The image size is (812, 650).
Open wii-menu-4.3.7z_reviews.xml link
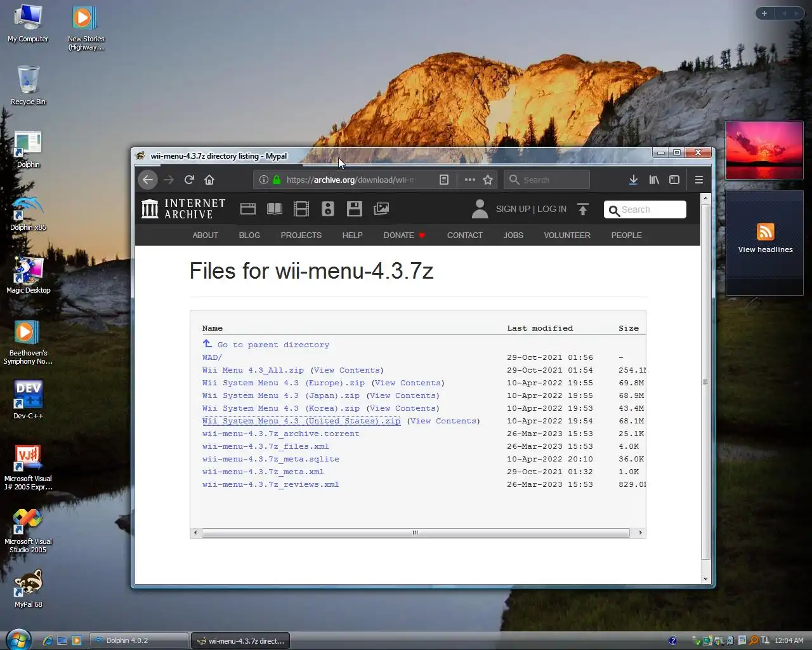(x=271, y=484)
